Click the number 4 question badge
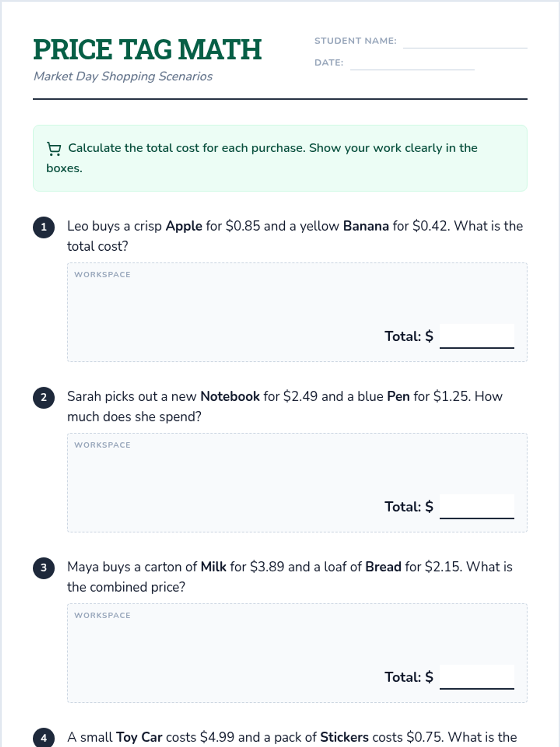The image size is (560, 747). tap(44, 738)
